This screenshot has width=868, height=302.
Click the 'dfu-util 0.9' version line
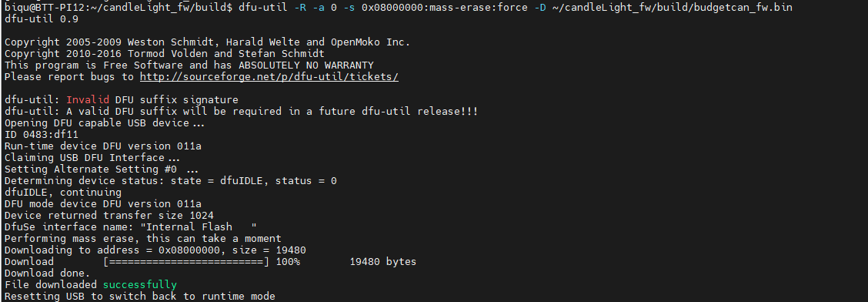(x=42, y=18)
